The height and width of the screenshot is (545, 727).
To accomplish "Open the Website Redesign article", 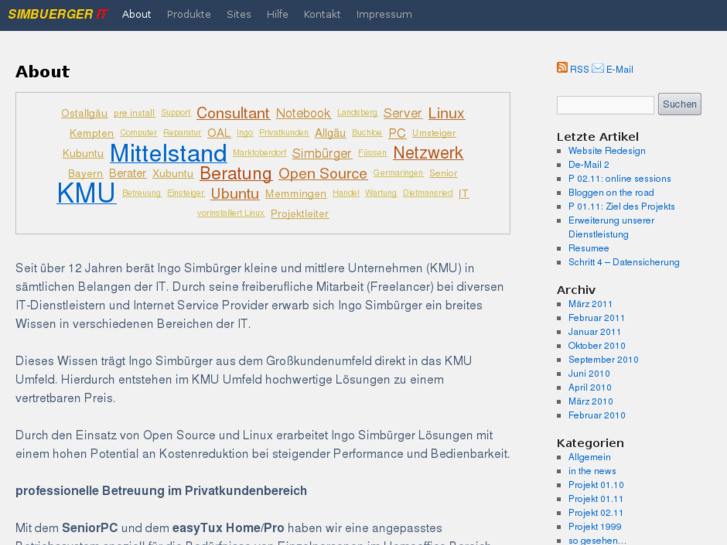I will 606,151.
